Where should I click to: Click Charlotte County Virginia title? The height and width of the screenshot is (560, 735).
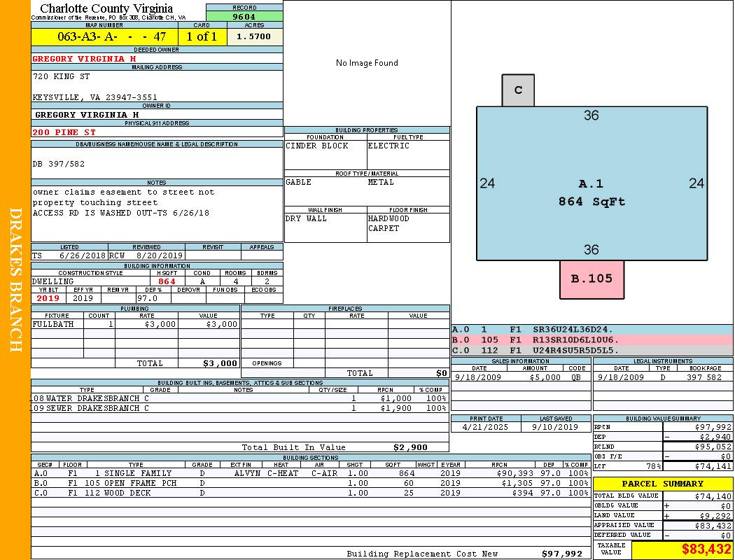(x=106, y=8)
